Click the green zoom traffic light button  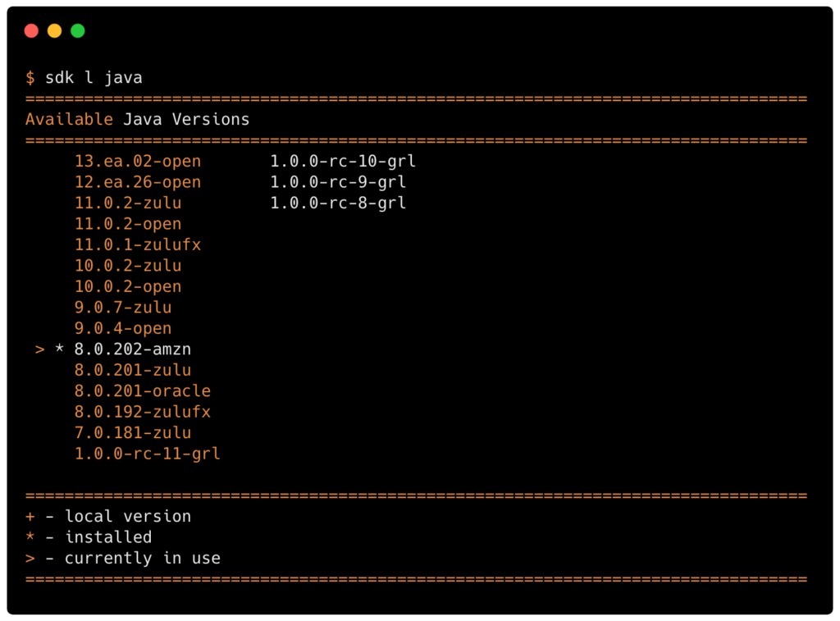pos(78,30)
